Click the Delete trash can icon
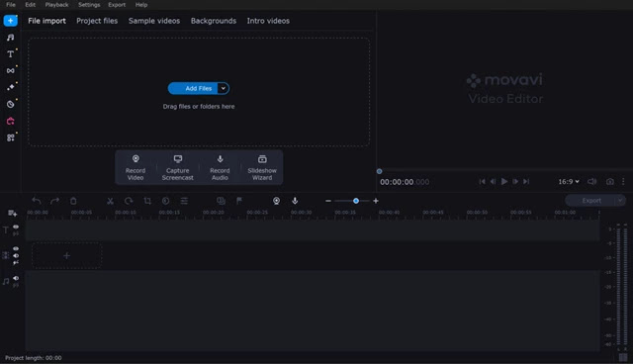Image resolution: width=633 pixels, height=364 pixels. [73, 201]
